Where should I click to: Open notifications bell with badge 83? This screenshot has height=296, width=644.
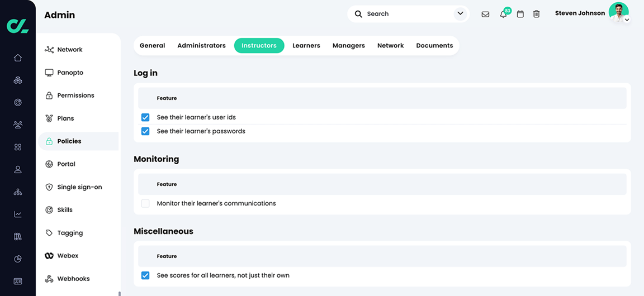click(x=504, y=14)
